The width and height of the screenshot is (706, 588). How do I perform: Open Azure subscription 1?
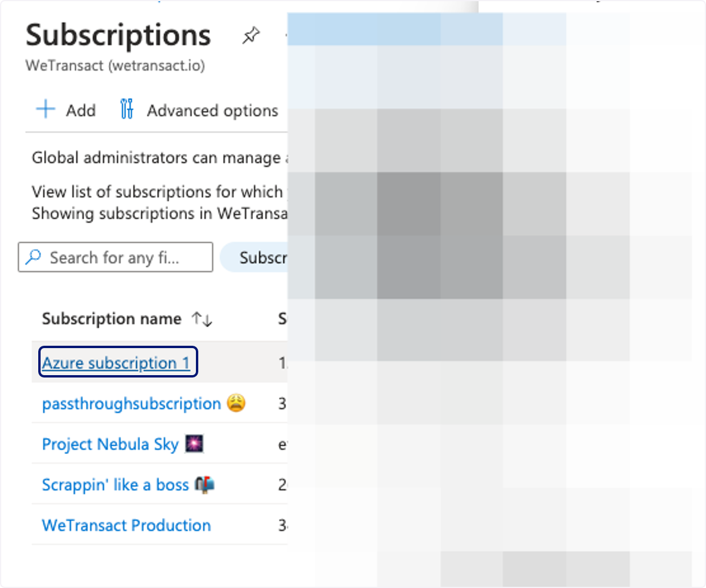tap(116, 363)
